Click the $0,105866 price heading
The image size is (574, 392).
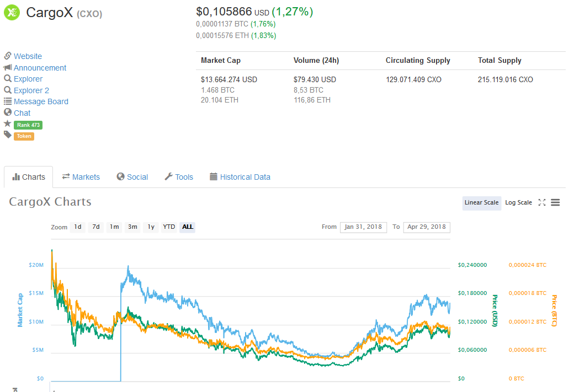point(224,12)
